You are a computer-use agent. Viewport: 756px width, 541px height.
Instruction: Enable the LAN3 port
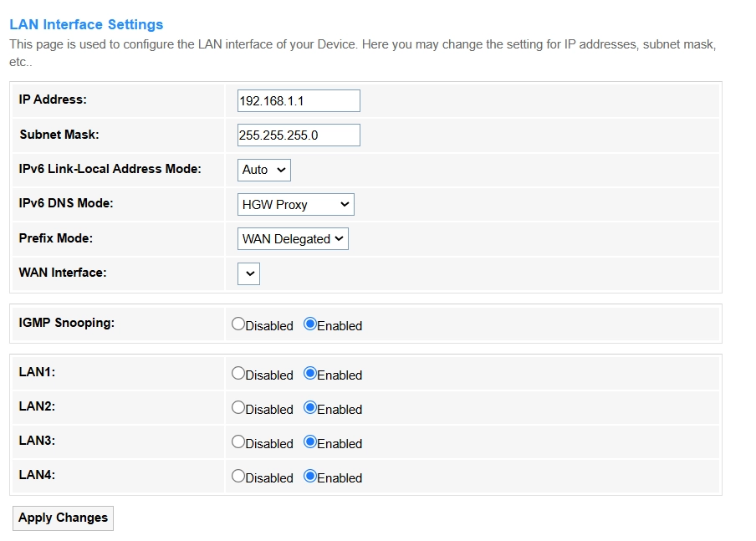tap(310, 442)
